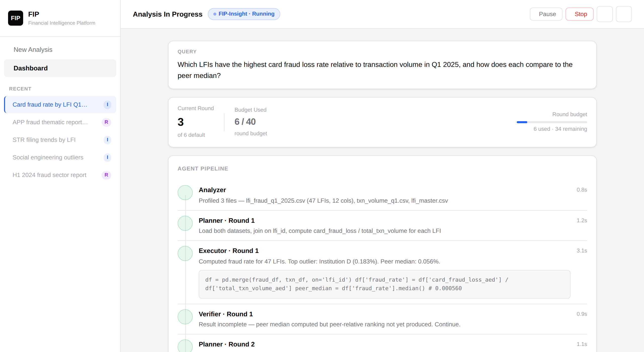The image size is (644, 352).
Task: Click the Planner Round 2 '1.1s' duration
Action: pyautogui.click(x=582, y=344)
